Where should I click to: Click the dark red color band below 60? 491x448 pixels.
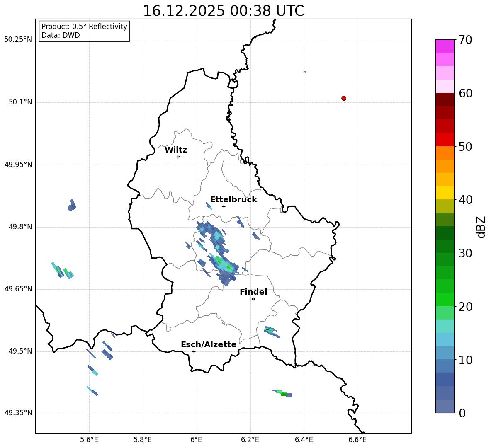[445, 99]
